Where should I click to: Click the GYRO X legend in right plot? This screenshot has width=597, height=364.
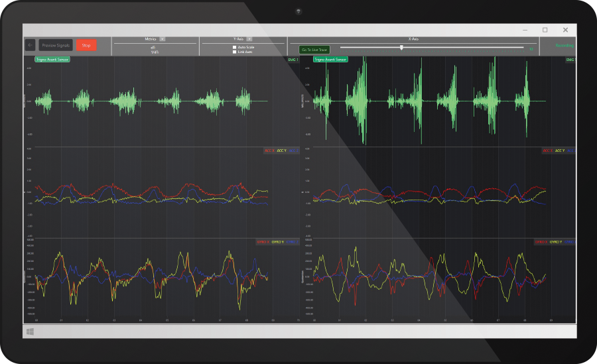[541, 242]
